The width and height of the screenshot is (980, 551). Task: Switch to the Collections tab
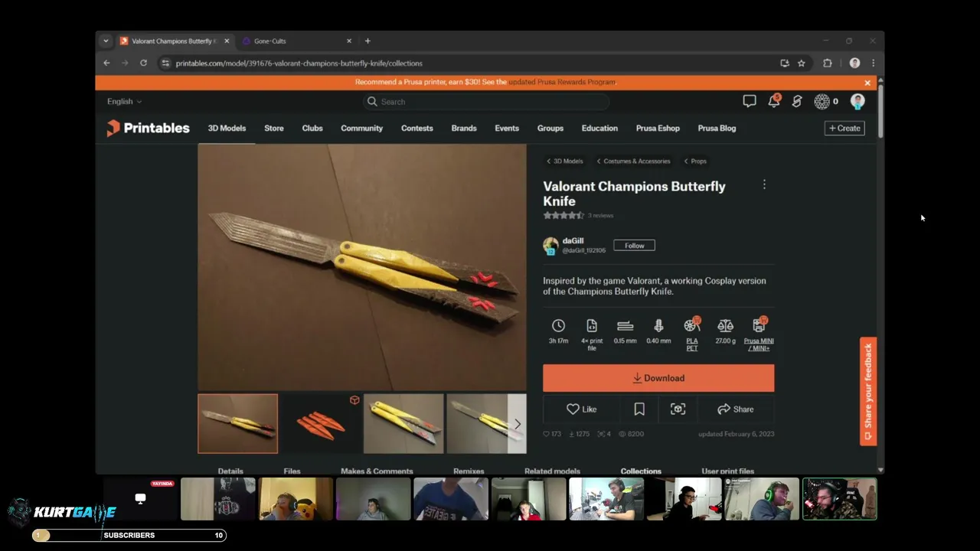point(641,471)
